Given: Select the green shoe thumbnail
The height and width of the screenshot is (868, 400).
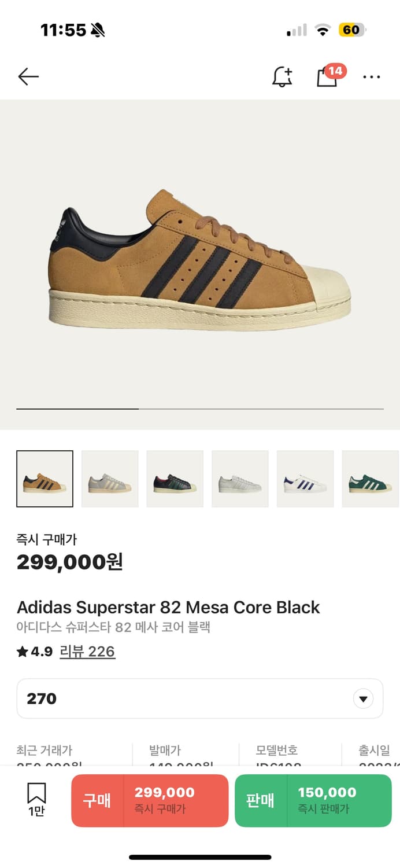Looking at the screenshot, I should pyautogui.click(x=370, y=479).
